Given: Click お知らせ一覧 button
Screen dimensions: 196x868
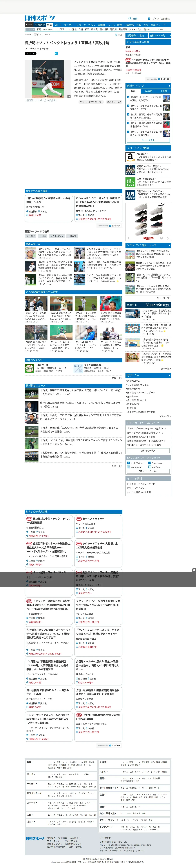Looking at the screenshot, I should (x=148, y=450).
